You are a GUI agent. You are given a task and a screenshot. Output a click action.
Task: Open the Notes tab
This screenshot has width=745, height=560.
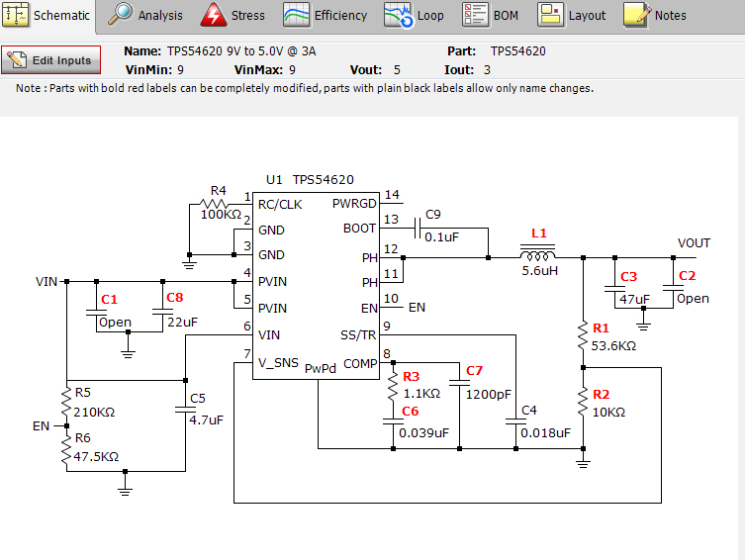655,16
